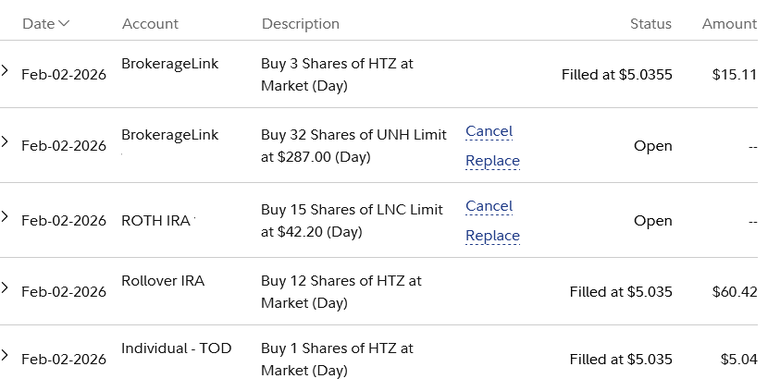Image resolution: width=780 pixels, height=391 pixels.
Task: Click the Account column header
Action: [x=150, y=23]
